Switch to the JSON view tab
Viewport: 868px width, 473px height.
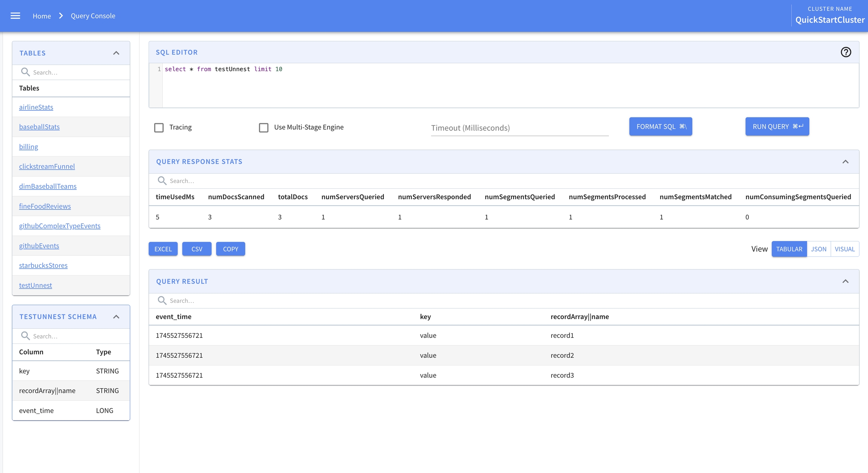[818, 249]
